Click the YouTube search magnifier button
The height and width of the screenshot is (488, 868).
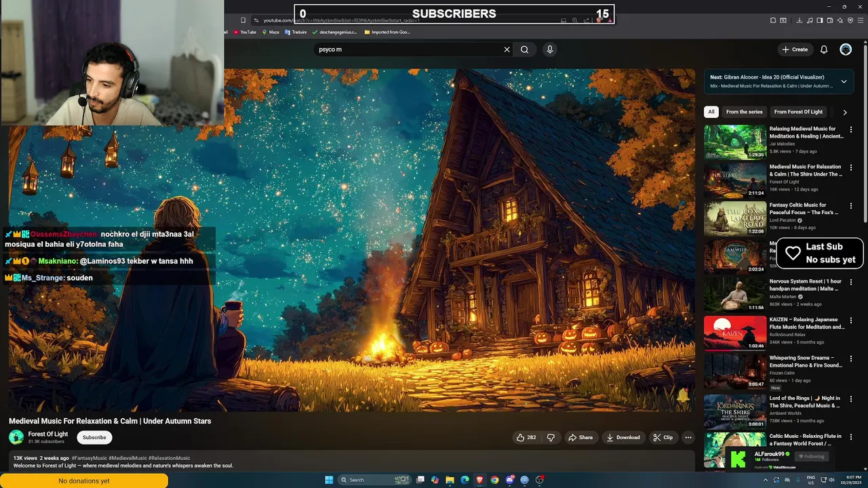click(524, 49)
